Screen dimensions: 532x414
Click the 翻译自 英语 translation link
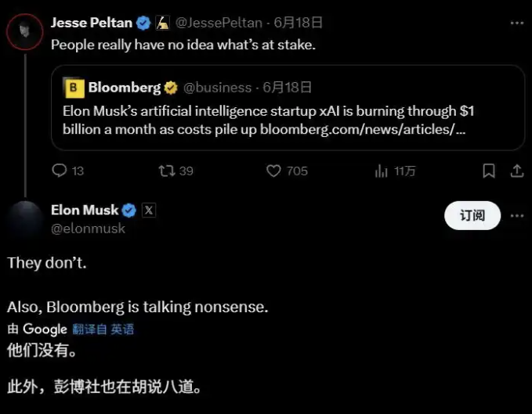click(103, 329)
